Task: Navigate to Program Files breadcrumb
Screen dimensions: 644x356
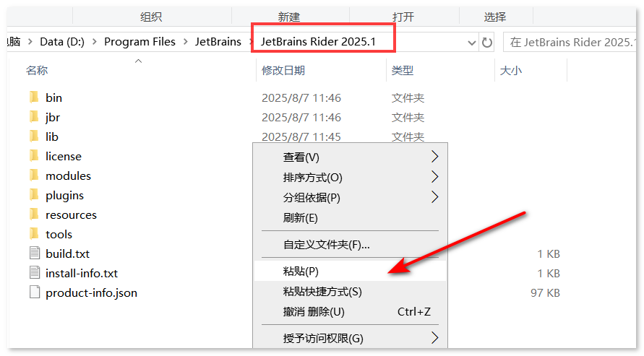Action: [139, 42]
